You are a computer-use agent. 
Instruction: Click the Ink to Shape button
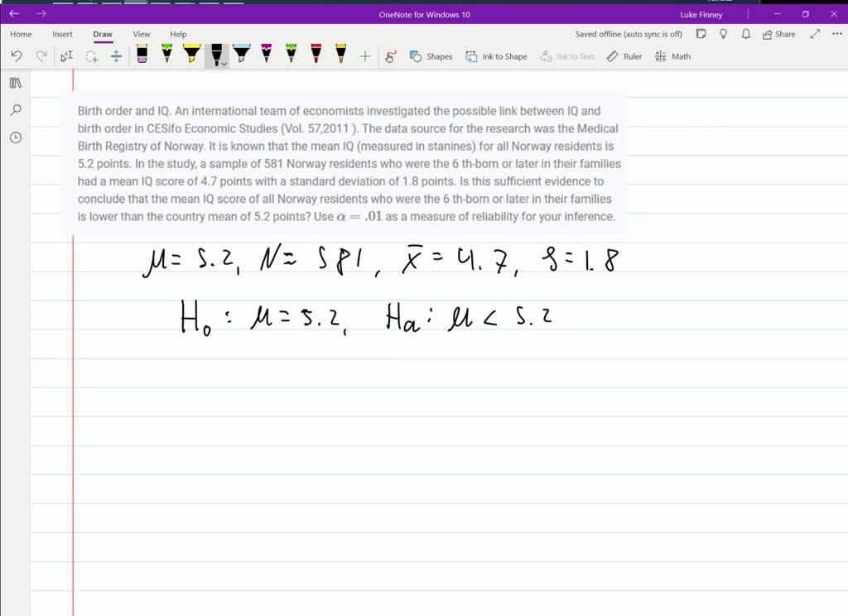[x=496, y=56]
